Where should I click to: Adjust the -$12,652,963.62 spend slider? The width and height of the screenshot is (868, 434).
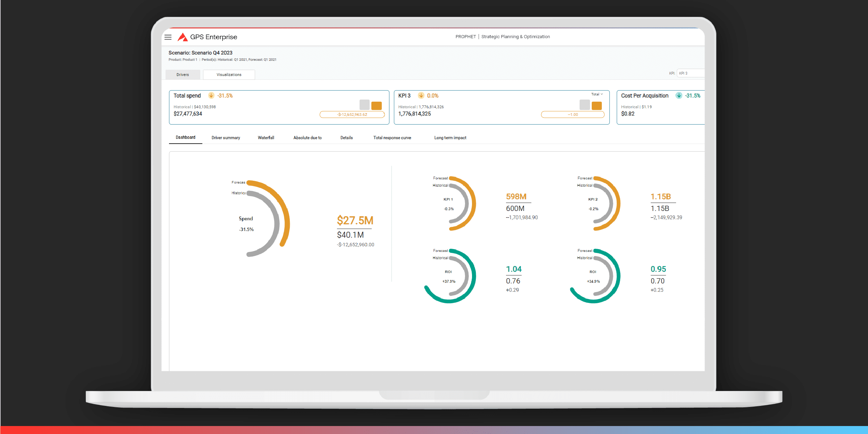[352, 114]
